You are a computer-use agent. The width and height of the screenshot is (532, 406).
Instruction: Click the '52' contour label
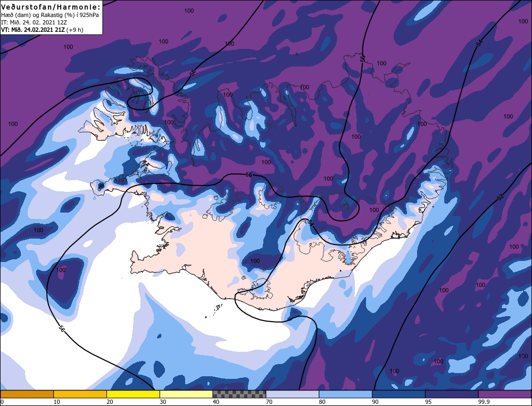501,197
